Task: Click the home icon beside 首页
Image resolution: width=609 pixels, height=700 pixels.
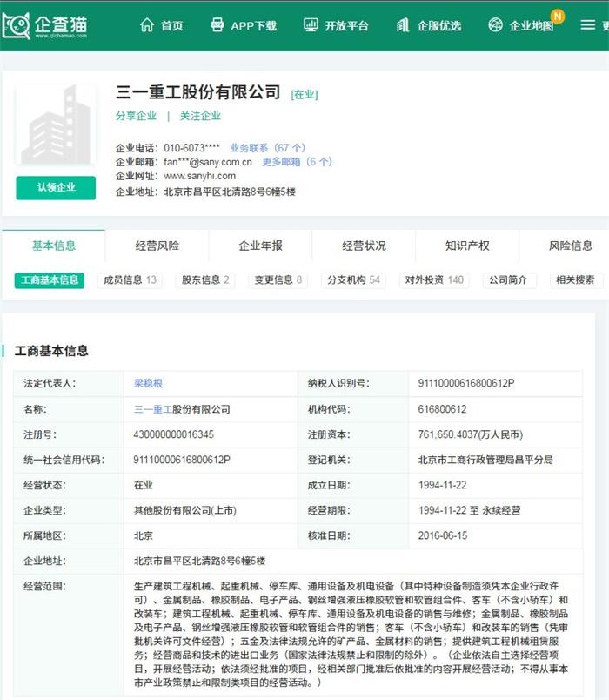Action: pos(147,25)
